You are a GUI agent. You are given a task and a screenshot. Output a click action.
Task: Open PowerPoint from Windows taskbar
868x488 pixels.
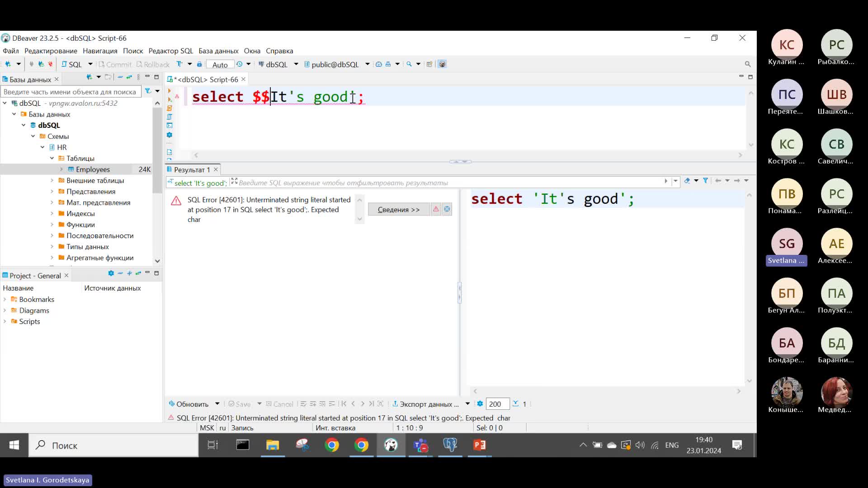(x=480, y=445)
